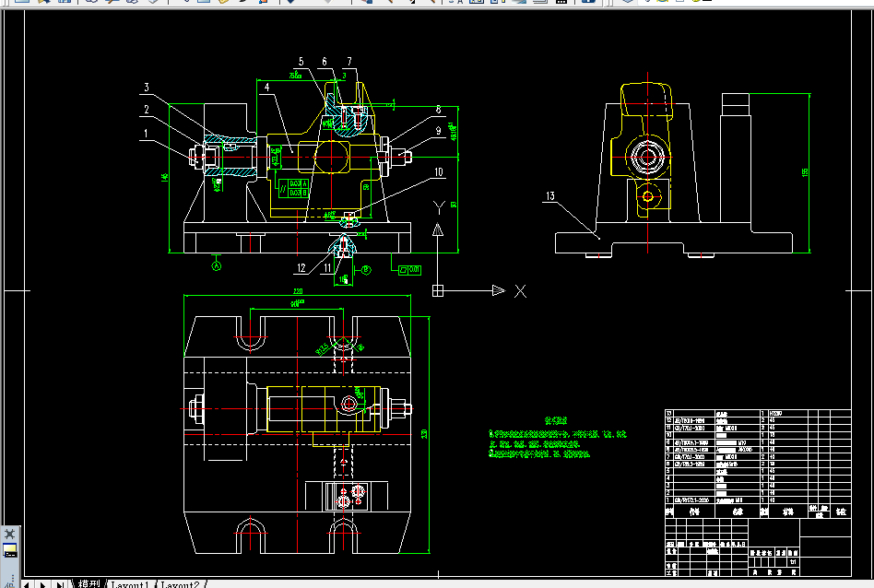Select balloon number 11 label
Screen dimensions: 874x588
pyautogui.click(x=328, y=267)
